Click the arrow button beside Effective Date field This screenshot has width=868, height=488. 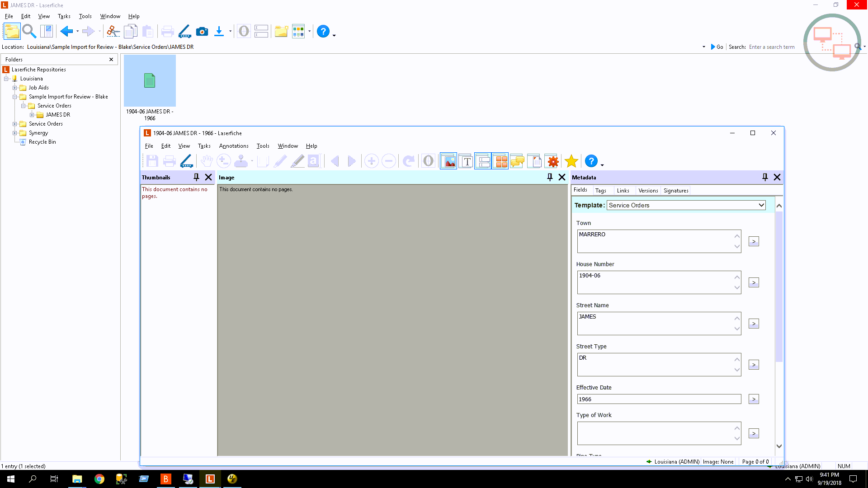coord(753,399)
